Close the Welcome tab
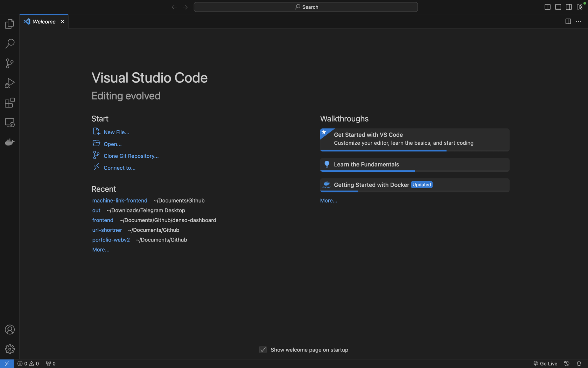The height and width of the screenshot is (368, 588). pos(62,21)
